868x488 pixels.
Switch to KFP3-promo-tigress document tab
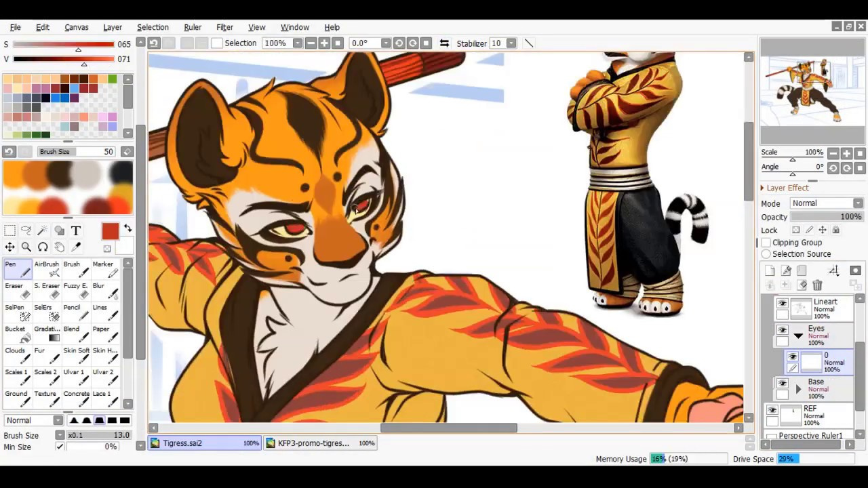click(313, 443)
